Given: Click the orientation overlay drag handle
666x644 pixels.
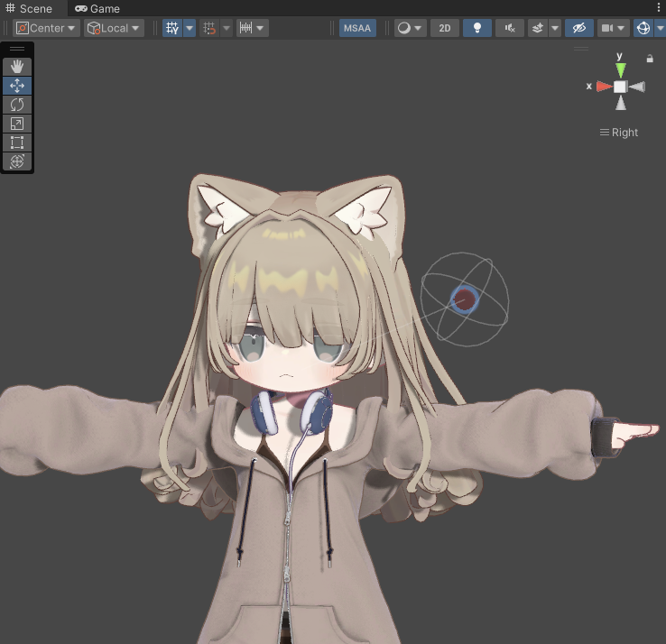Looking at the screenshot, I should pos(581,49).
